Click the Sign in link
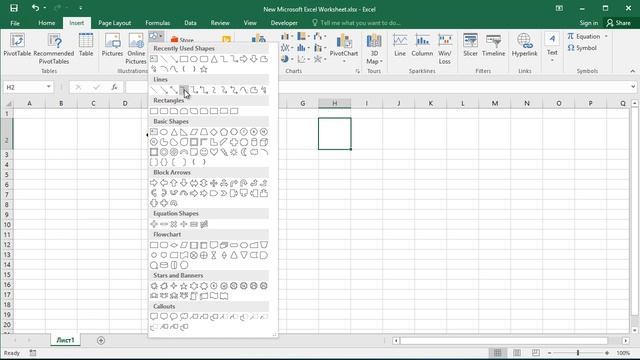The image size is (640, 360). point(589,23)
